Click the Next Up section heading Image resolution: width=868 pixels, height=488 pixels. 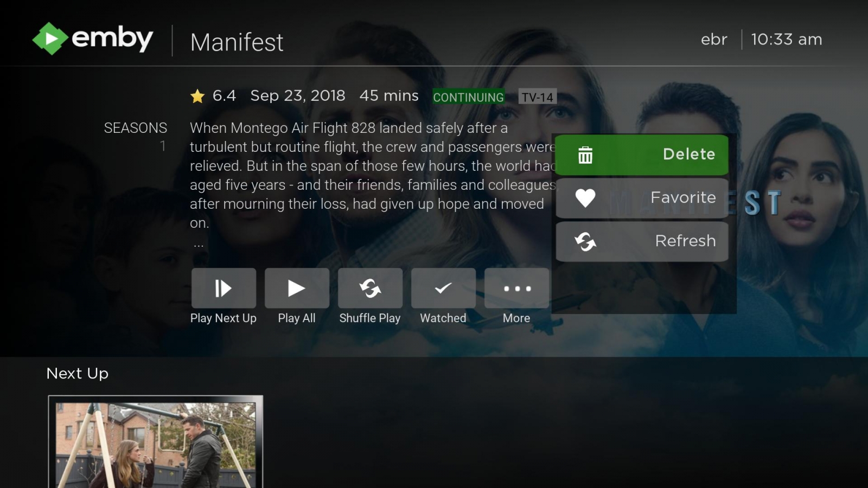(78, 374)
